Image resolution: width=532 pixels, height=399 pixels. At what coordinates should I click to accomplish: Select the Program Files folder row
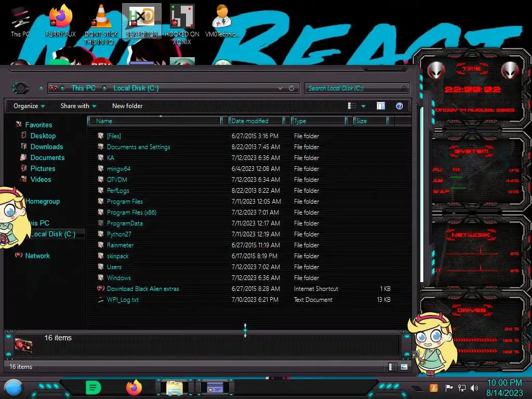click(244, 201)
